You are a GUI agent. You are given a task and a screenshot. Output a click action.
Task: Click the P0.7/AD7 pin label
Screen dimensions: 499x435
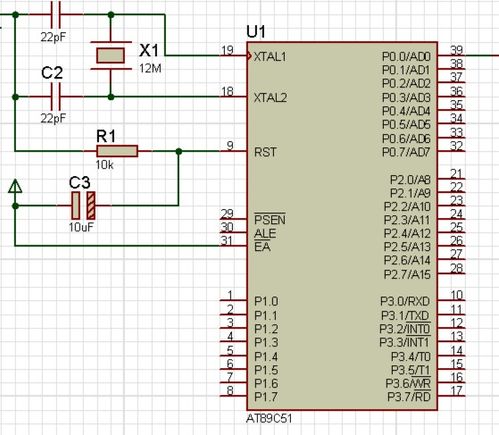point(406,152)
